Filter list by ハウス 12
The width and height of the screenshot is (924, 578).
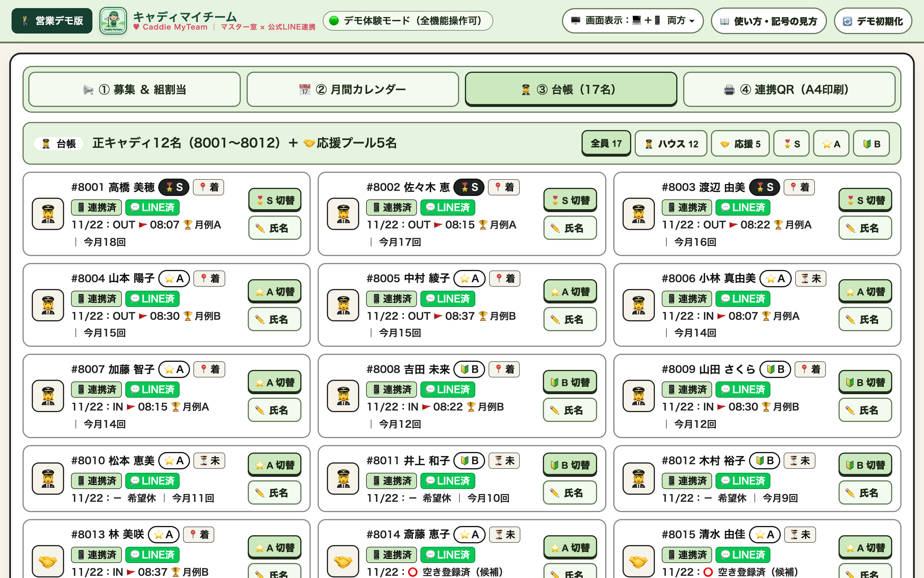tap(671, 143)
